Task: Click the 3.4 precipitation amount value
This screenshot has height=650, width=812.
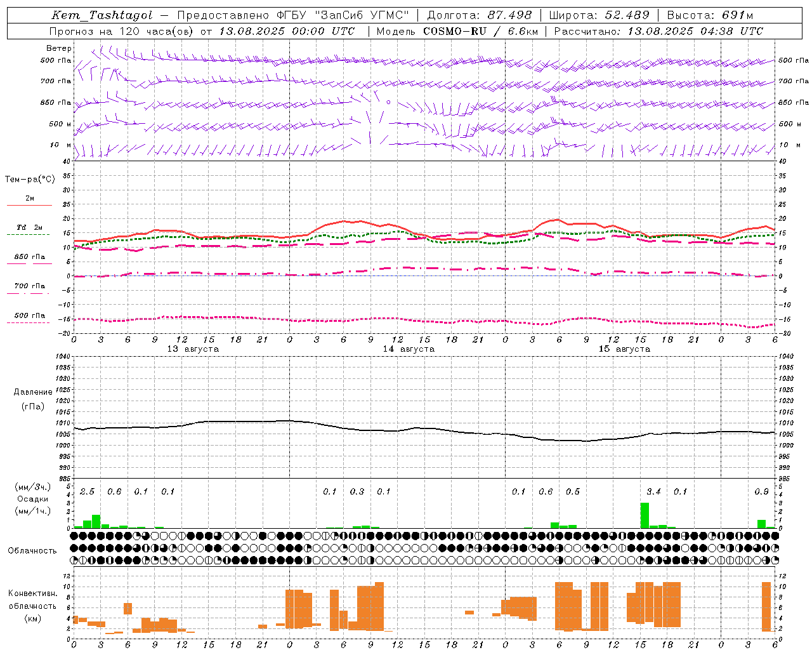Action: pyautogui.click(x=653, y=492)
